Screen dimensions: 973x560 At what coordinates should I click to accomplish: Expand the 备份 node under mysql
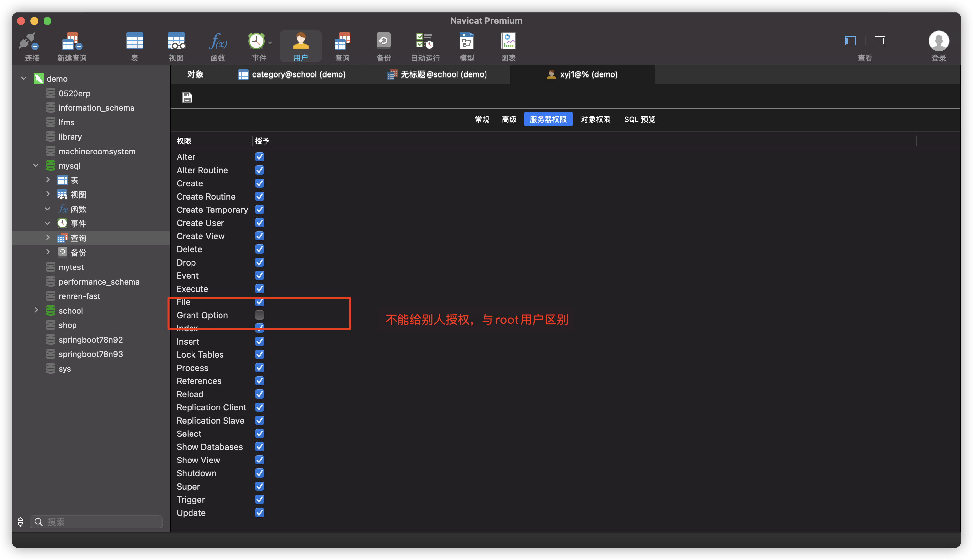[48, 252]
